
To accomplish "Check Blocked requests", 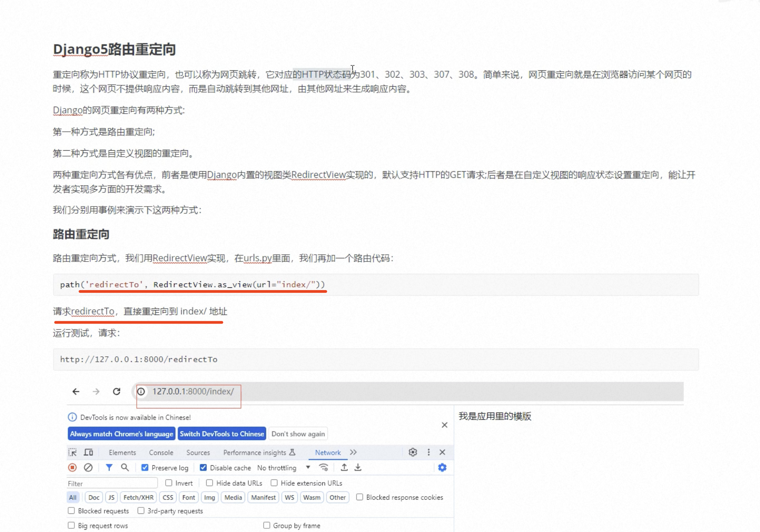I will [71, 511].
